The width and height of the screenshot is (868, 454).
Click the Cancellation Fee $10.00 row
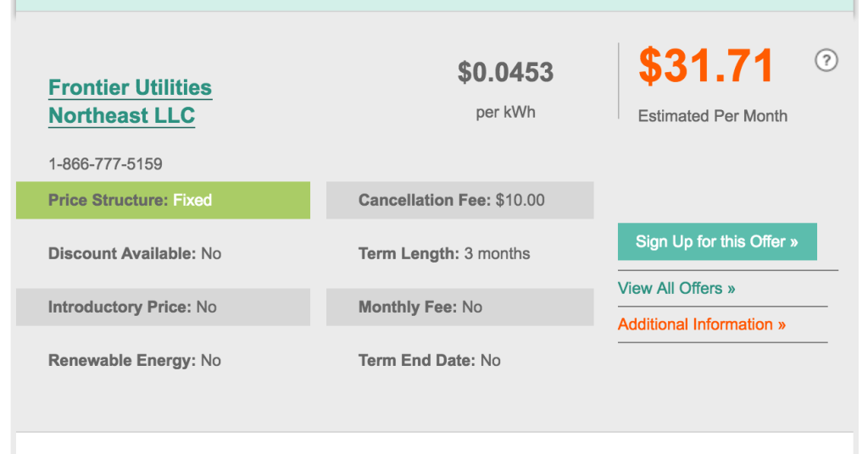click(460, 200)
